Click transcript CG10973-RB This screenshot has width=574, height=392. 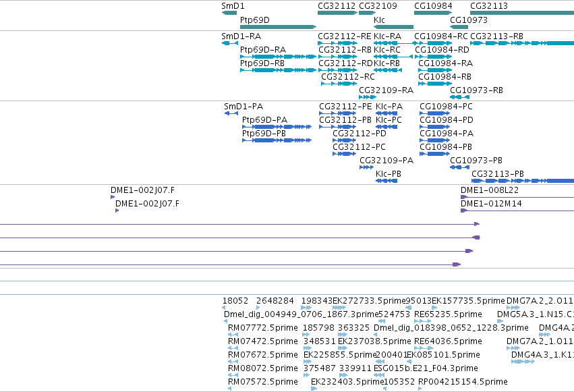[x=459, y=97]
